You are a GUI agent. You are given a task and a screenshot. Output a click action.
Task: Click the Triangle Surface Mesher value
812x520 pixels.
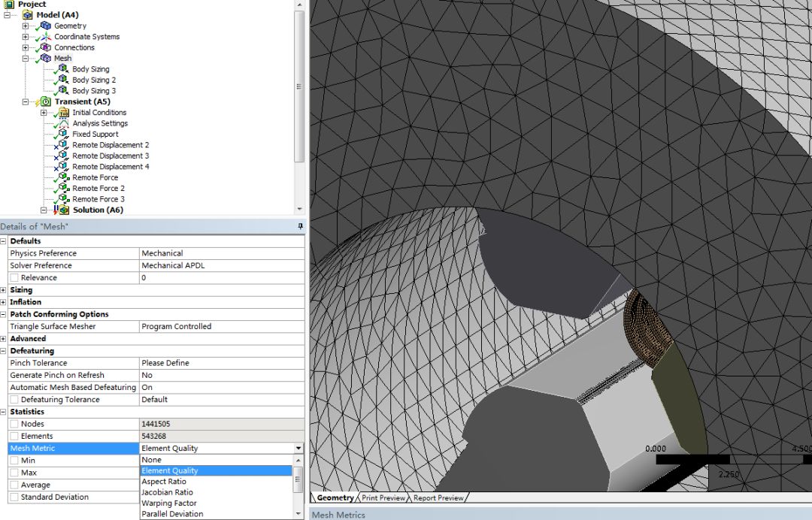222,326
